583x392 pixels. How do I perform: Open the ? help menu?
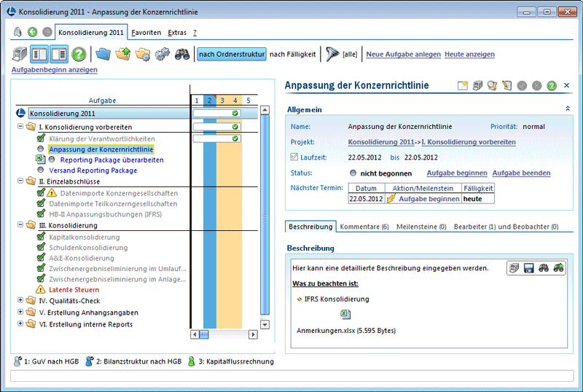pos(195,33)
